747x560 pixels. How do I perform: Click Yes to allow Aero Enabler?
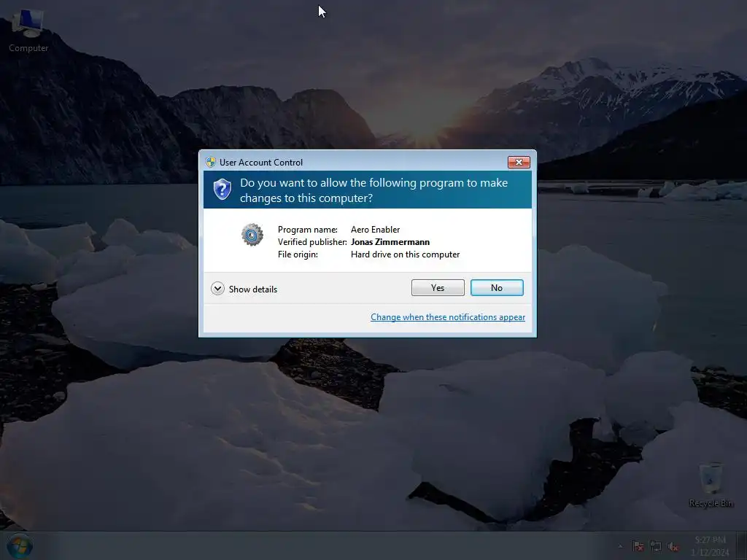pos(438,287)
